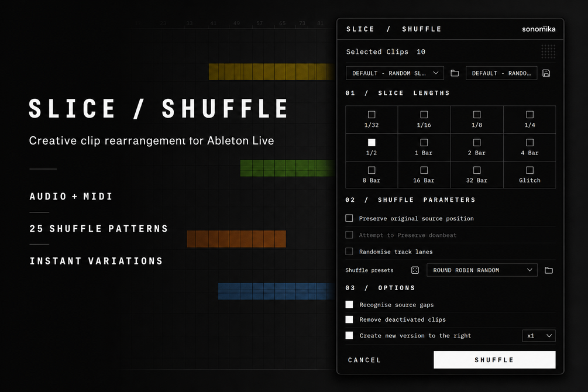Enable the 1/4 slice length
Screen dimensions: 588x392
pyautogui.click(x=530, y=115)
